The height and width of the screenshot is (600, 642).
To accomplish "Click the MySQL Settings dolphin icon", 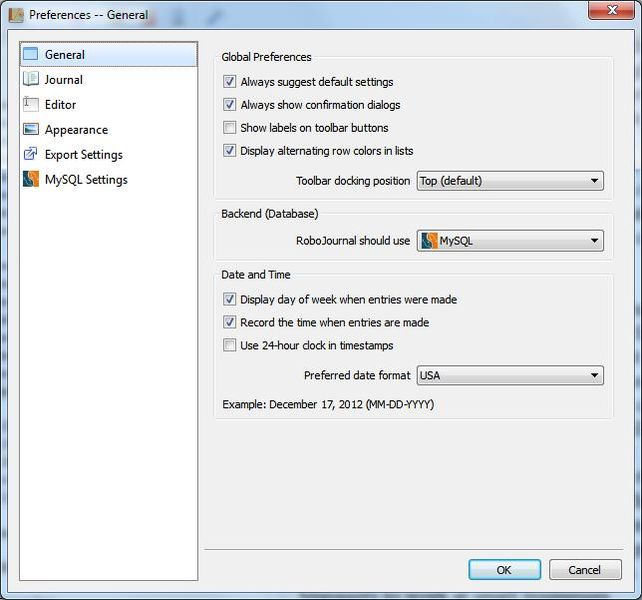I will pyautogui.click(x=31, y=179).
